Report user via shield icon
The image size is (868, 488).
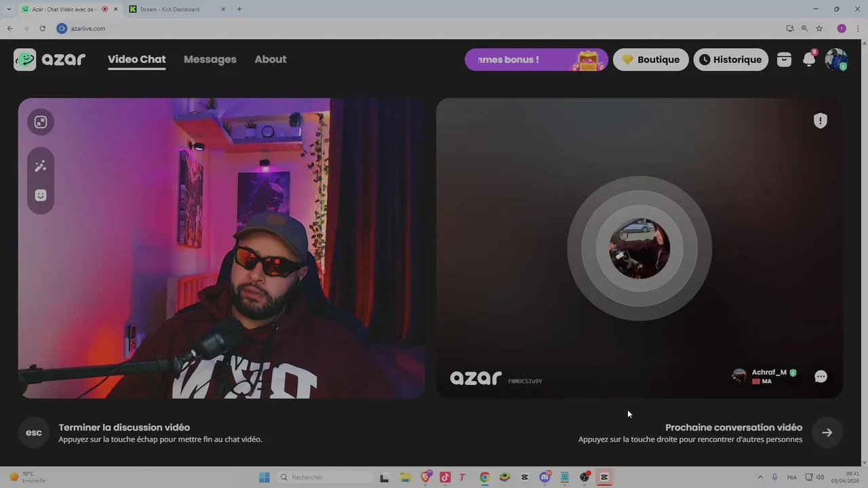pos(821,121)
